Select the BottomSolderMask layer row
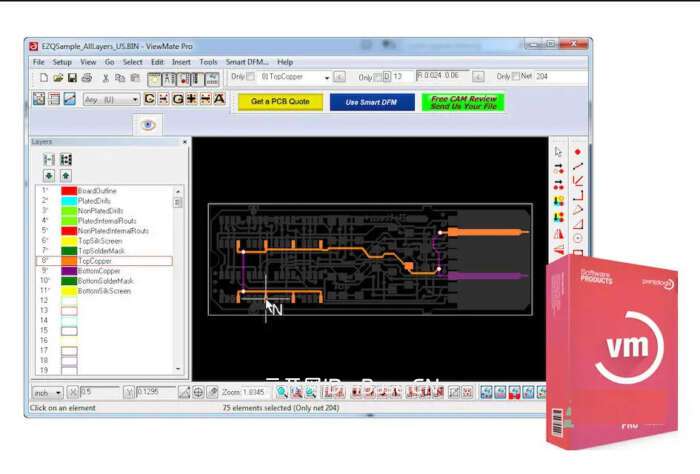The height and width of the screenshot is (474, 700). (104, 281)
